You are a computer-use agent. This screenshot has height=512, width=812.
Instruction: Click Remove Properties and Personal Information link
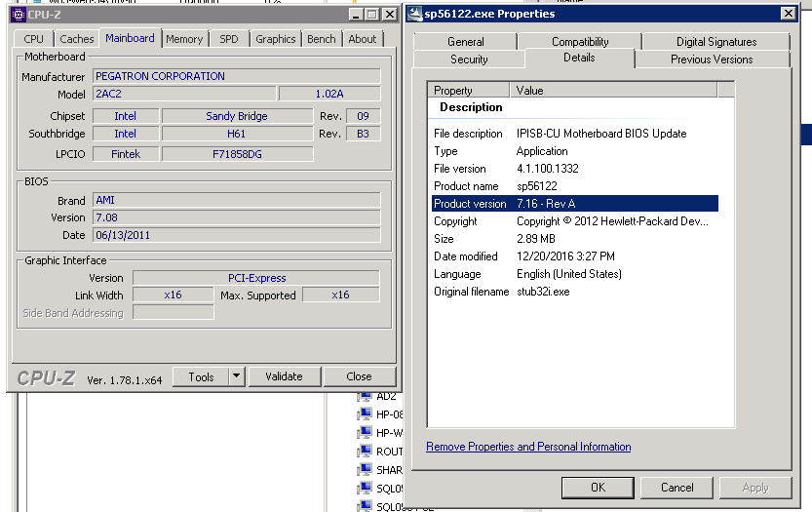click(528, 447)
